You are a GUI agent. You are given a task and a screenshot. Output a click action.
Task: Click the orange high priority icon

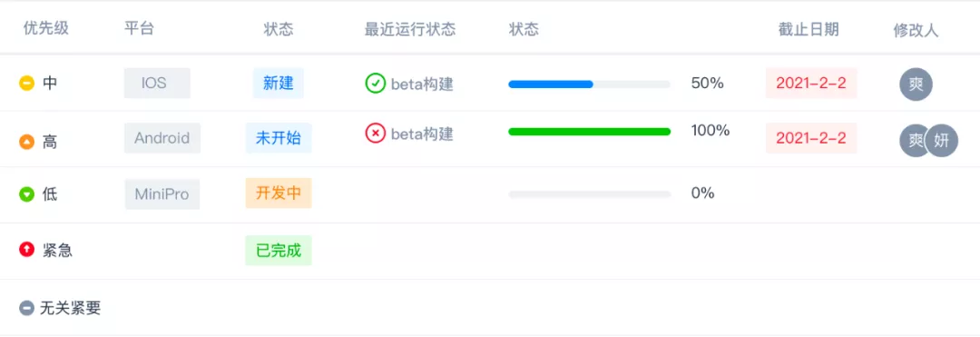click(27, 143)
